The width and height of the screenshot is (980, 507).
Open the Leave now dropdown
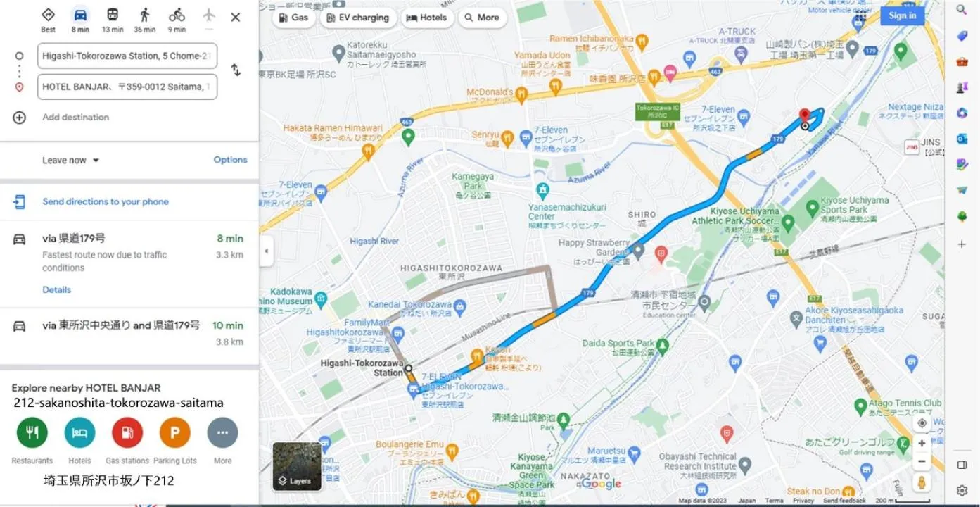click(x=70, y=161)
